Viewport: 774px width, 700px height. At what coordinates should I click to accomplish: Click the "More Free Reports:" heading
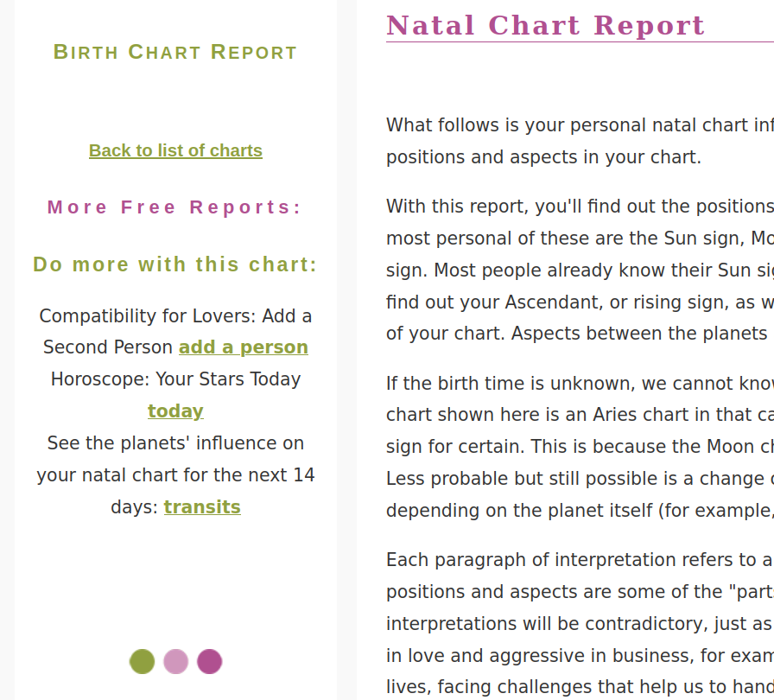[175, 207]
